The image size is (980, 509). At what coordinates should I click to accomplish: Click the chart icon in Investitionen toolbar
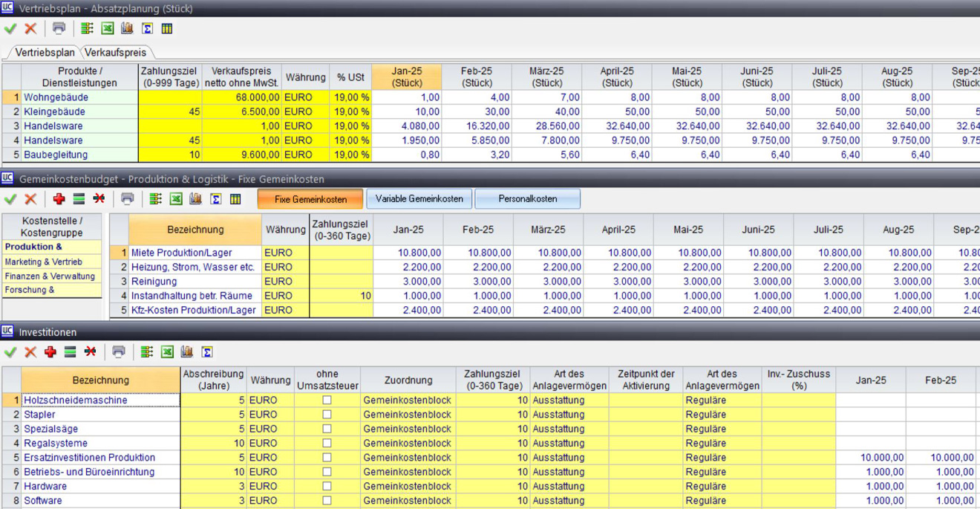pyautogui.click(x=187, y=351)
